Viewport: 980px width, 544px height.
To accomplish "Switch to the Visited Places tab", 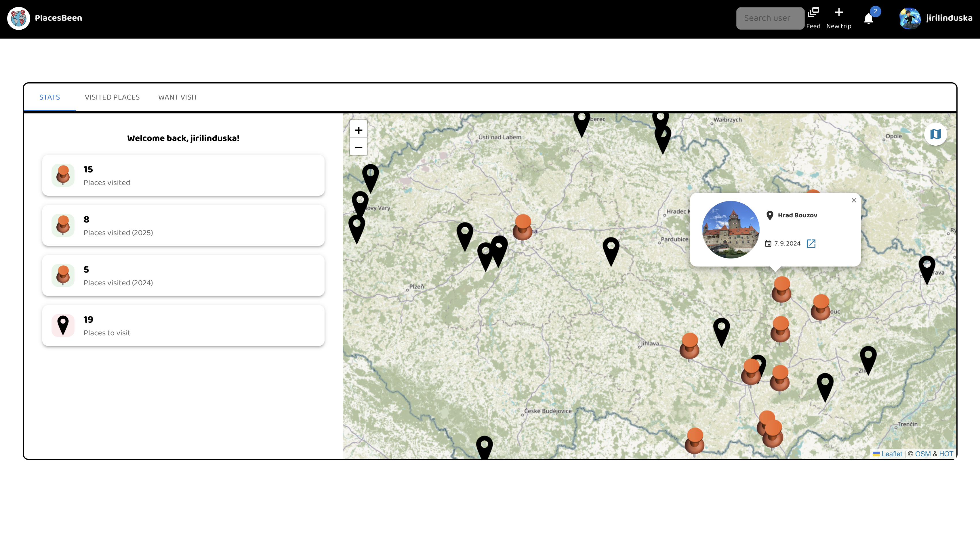I will pyautogui.click(x=112, y=97).
